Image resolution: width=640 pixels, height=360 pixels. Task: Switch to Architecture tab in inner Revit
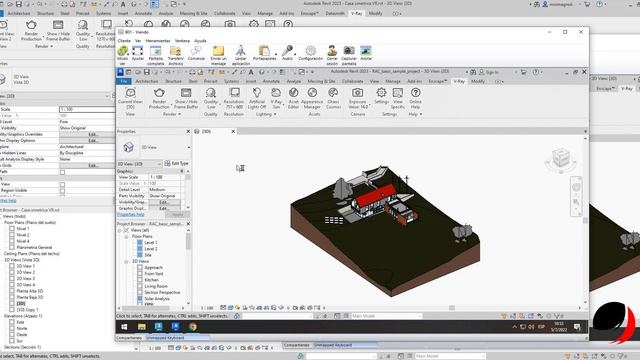(x=147, y=81)
